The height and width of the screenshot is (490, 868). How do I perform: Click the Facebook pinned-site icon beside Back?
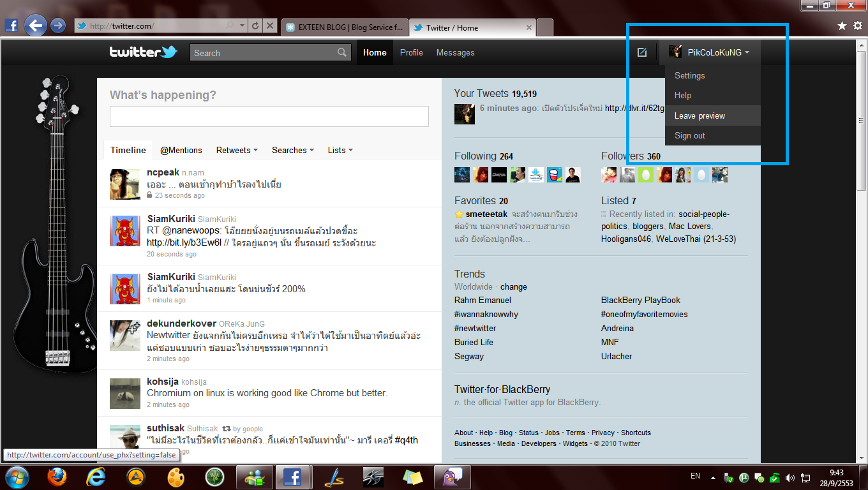click(x=11, y=26)
